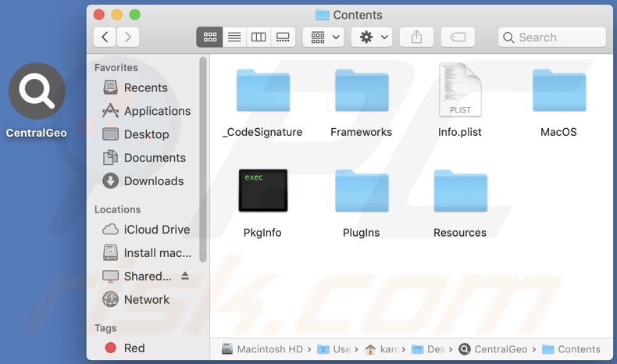Select the PlugIns folder icon

pyautogui.click(x=362, y=191)
